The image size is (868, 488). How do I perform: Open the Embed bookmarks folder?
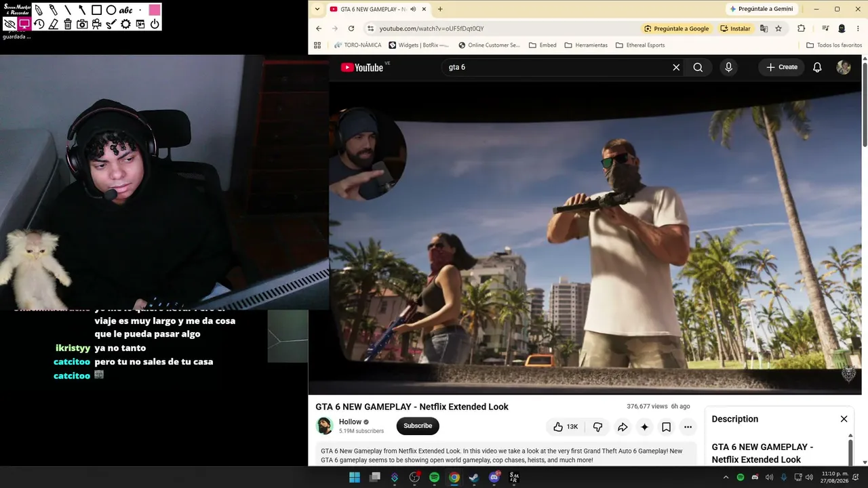[542, 45]
